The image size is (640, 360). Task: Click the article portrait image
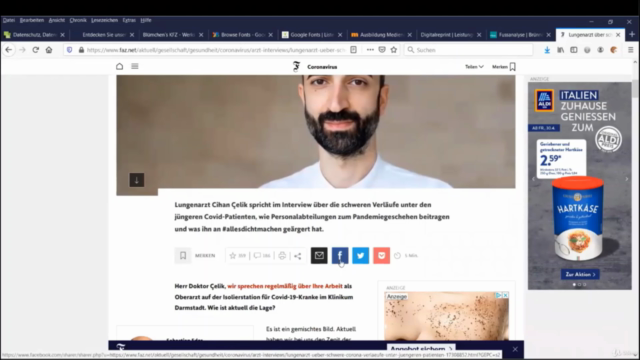click(x=316, y=131)
